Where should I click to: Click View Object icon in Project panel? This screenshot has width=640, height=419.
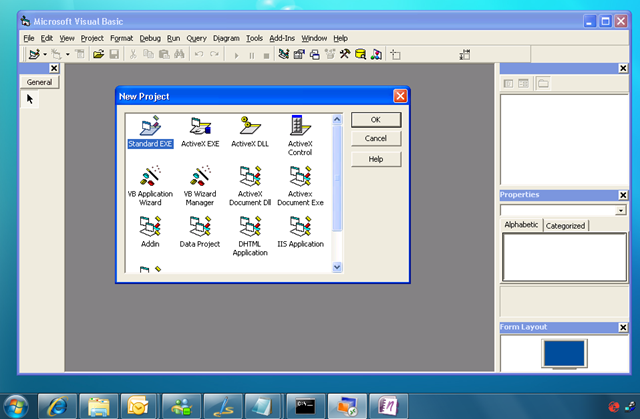pyautogui.click(x=523, y=84)
